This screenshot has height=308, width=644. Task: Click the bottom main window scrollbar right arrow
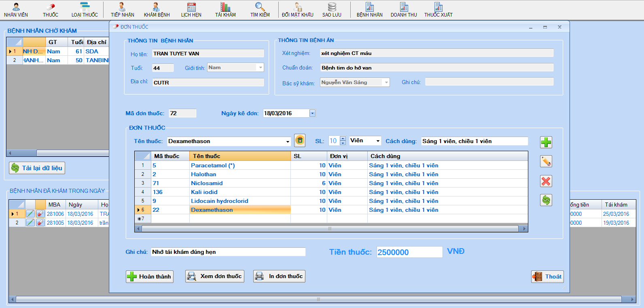pyautogui.click(x=633, y=300)
